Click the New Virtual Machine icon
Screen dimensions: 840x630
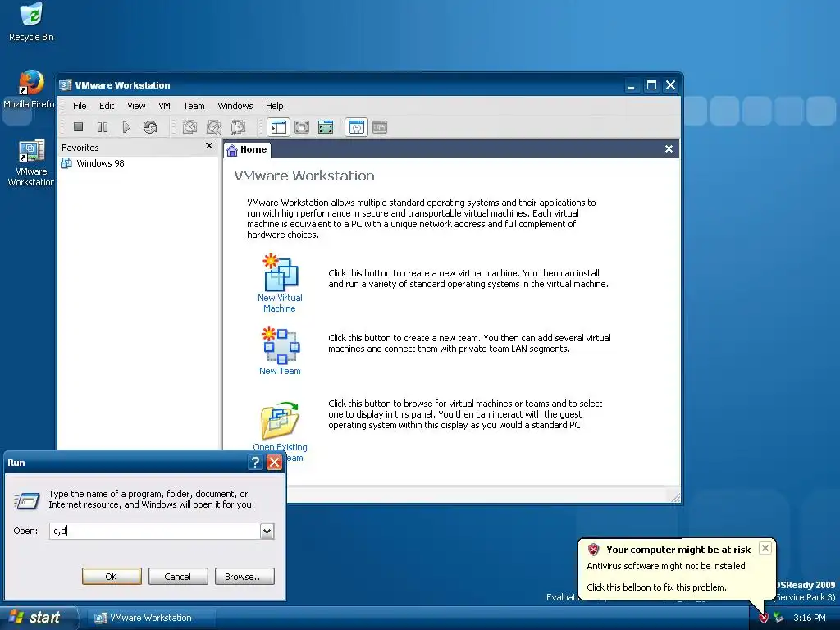pos(281,272)
